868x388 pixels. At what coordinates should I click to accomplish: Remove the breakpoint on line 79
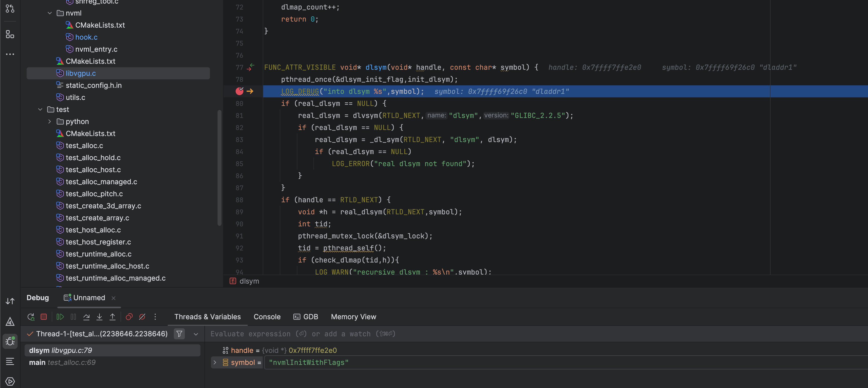[239, 91]
